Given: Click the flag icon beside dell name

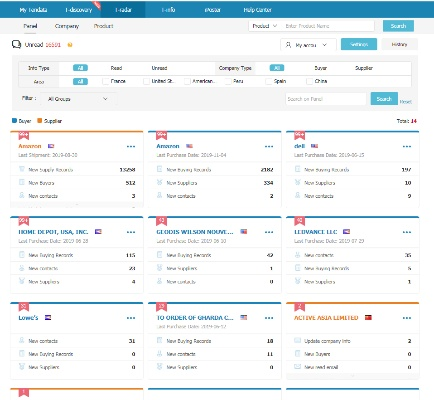Looking at the screenshot, I should pos(314,146).
